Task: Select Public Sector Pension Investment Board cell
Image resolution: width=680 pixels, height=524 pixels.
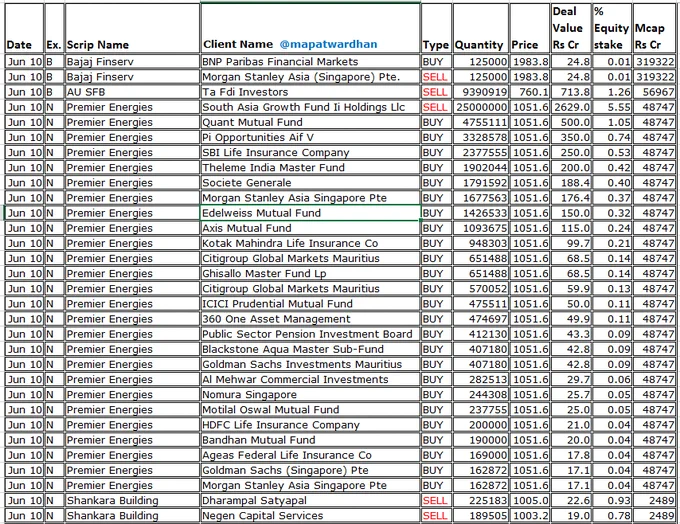Action: [311, 334]
